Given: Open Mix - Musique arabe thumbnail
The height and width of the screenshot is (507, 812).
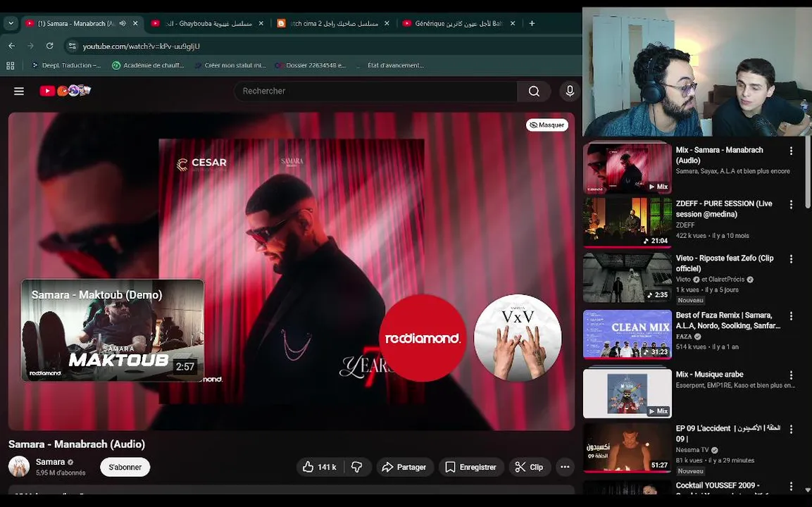Looking at the screenshot, I should (627, 393).
